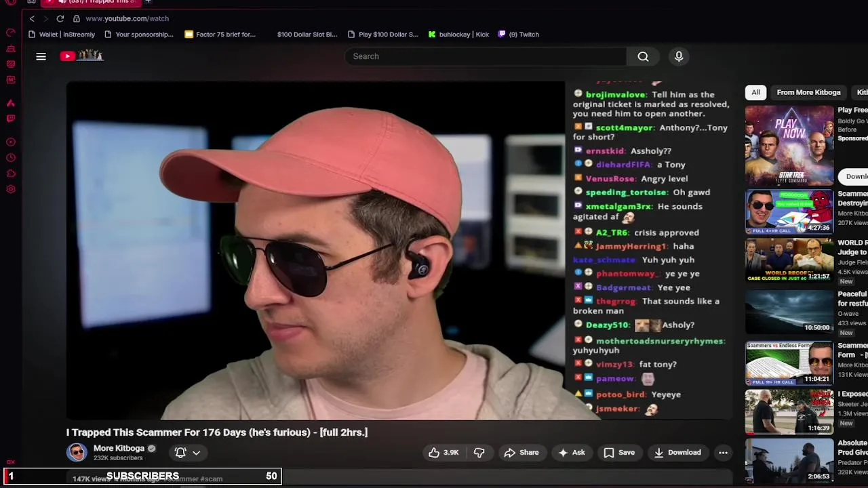This screenshot has width=868, height=488.
Task: Open the GX Control speedometer sidebar icon
Action: click(11, 33)
